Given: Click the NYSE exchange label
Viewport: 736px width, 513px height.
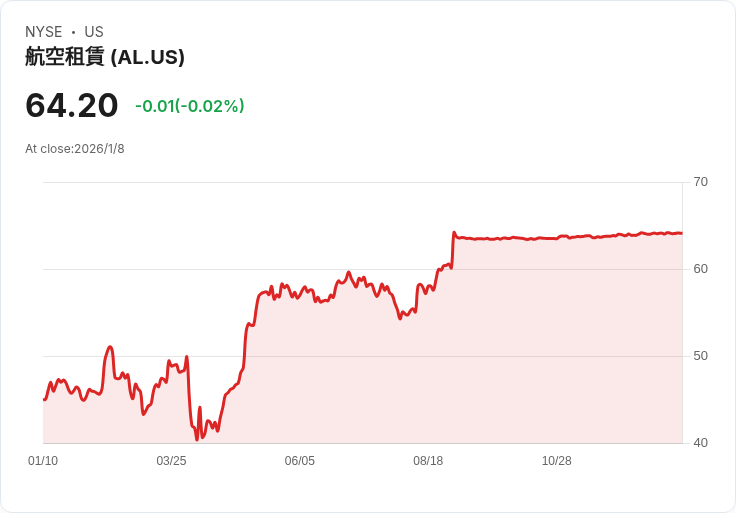Looking at the screenshot, I should click(44, 32).
